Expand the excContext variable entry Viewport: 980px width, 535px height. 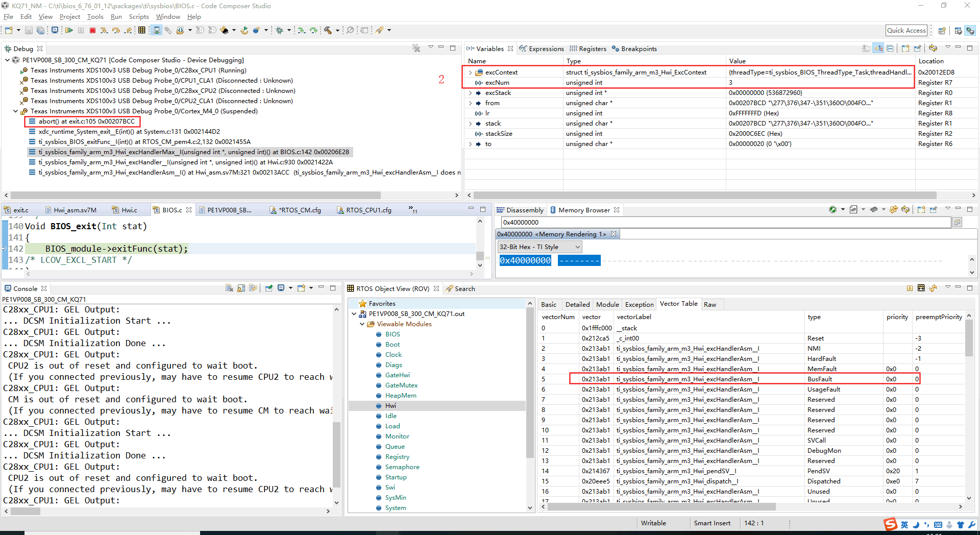pyautogui.click(x=470, y=72)
